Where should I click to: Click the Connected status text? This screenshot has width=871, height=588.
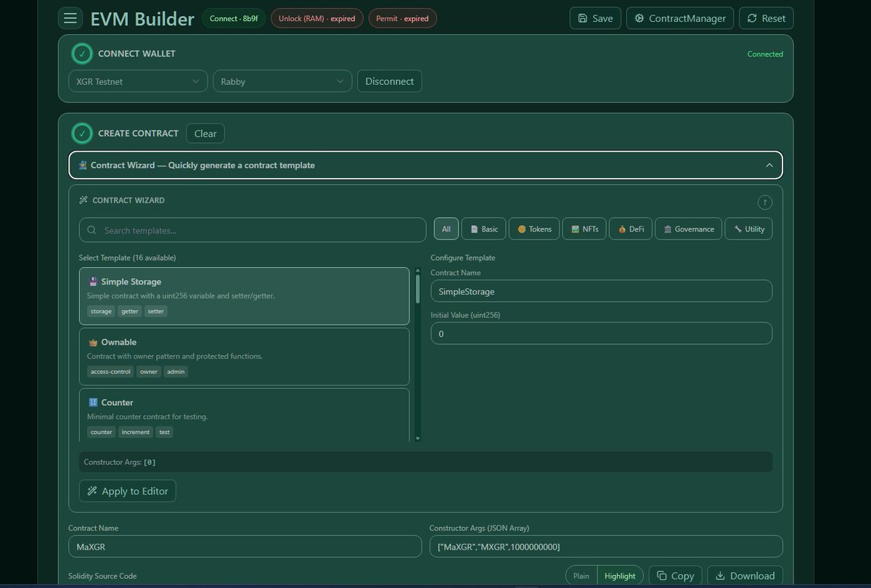click(765, 54)
